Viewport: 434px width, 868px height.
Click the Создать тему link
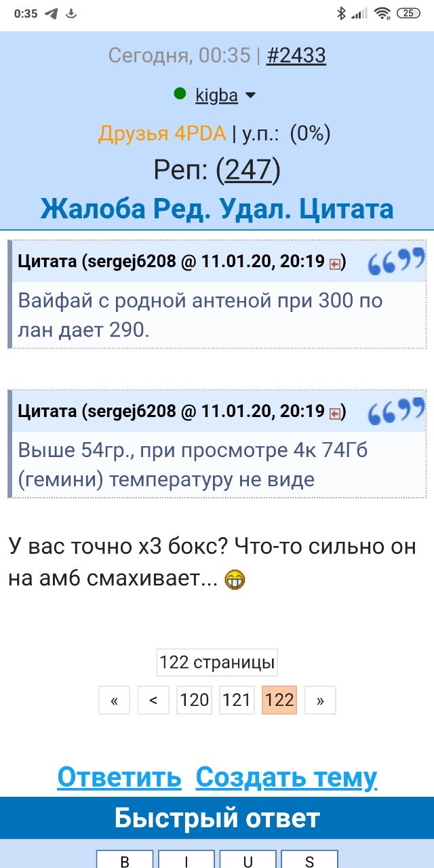pos(286,777)
